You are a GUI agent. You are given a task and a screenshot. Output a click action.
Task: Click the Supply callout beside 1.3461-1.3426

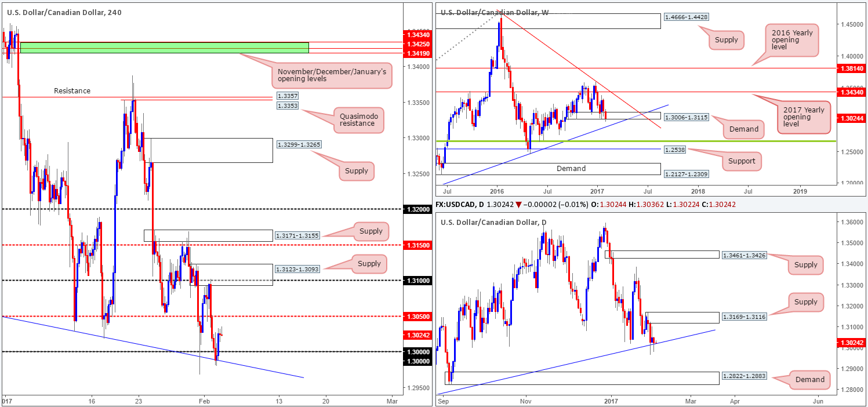coord(805,265)
